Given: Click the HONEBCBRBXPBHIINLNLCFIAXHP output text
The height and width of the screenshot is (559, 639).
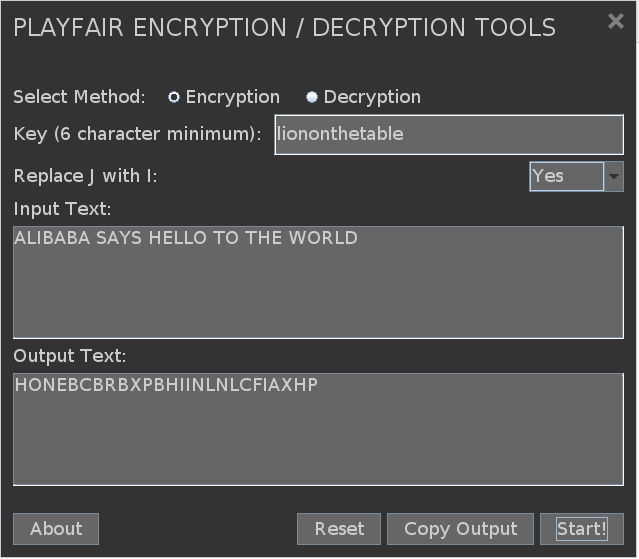Looking at the screenshot, I should 166,385.
